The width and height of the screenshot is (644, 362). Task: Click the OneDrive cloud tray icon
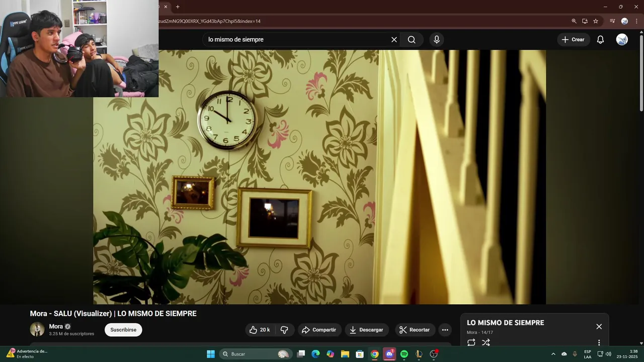pos(564,354)
